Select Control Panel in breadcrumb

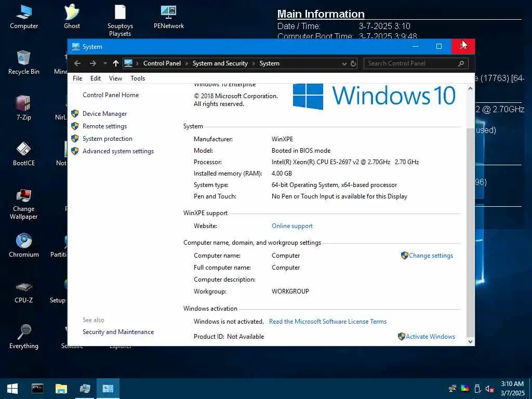pyautogui.click(x=162, y=63)
